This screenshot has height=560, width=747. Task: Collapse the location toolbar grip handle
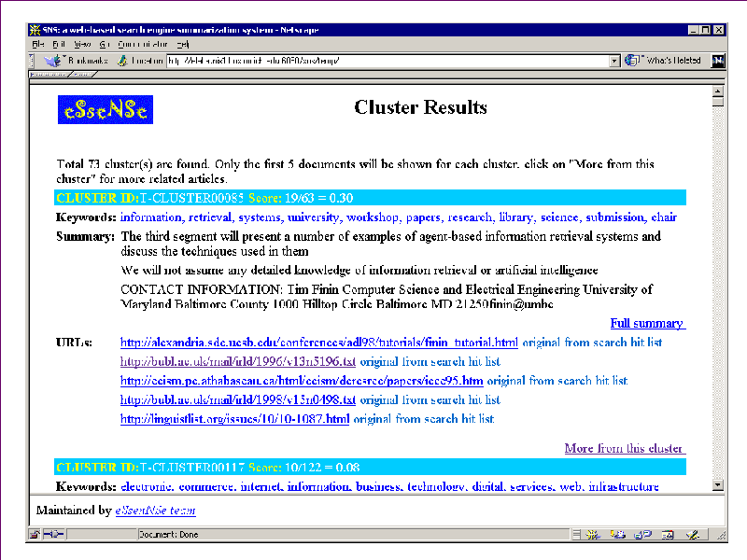click(32, 61)
